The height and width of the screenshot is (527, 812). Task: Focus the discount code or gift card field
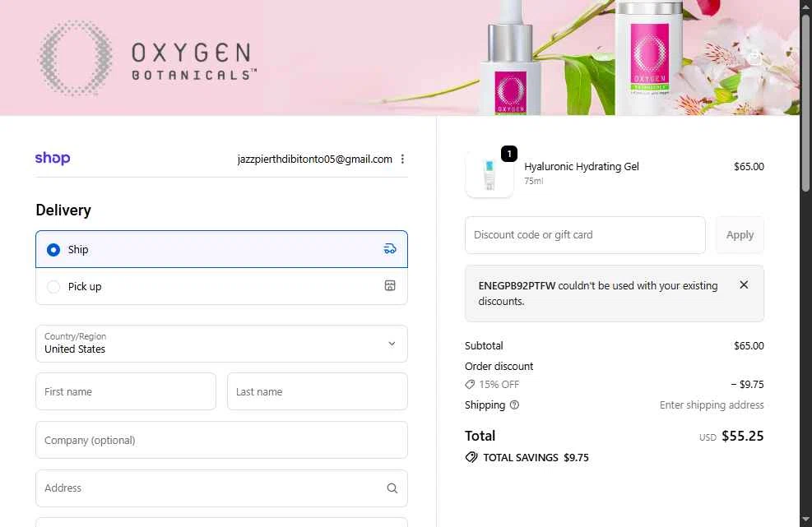tap(585, 235)
